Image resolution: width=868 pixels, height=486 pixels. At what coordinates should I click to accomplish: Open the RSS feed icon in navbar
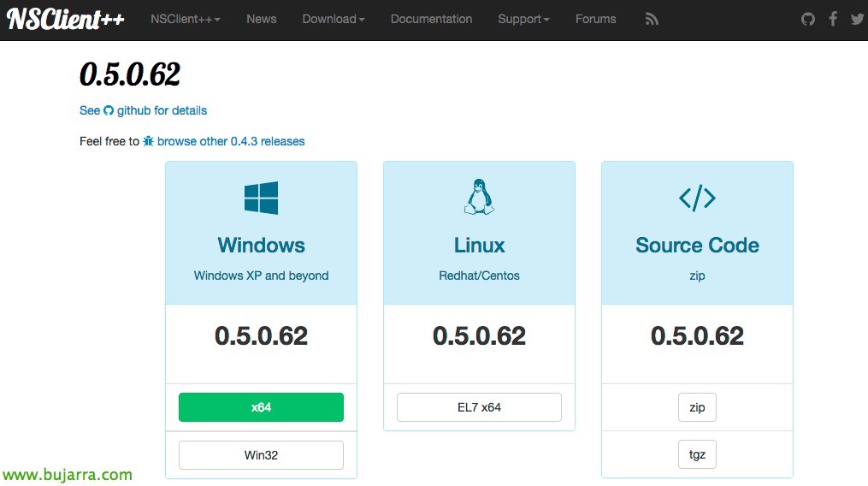pos(652,19)
